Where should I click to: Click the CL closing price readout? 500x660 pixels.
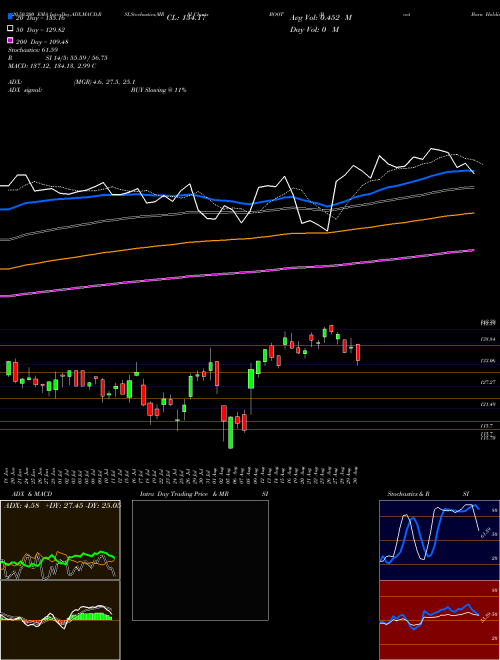(186, 18)
